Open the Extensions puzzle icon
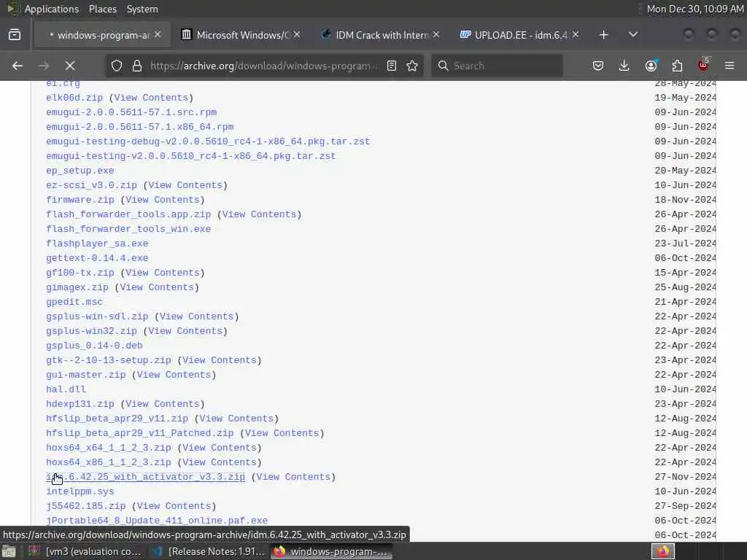Screen dimensions: 747x560 (677, 66)
